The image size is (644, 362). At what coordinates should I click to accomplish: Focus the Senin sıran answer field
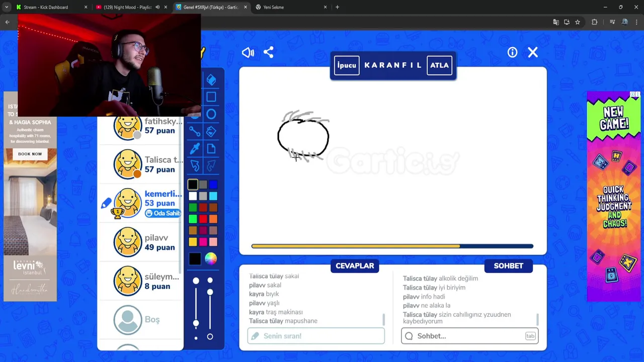[316, 336]
